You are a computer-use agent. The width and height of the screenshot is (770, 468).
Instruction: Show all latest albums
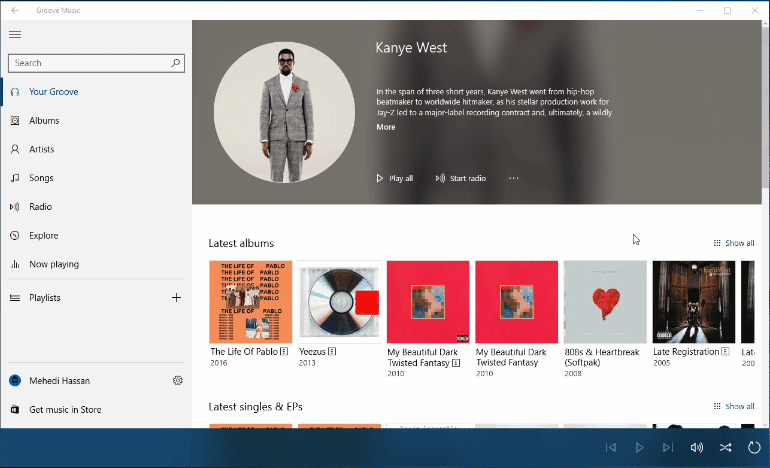click(x=734, y=243)
